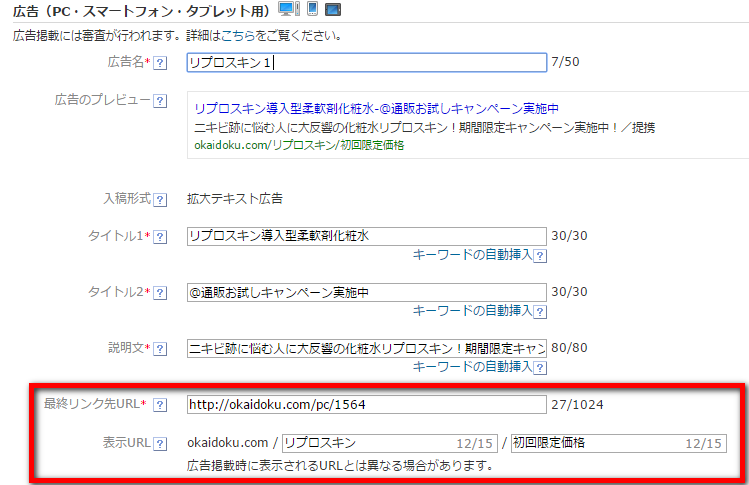The width and height of the screenshot is (749, 485).
Task: Open help icon beside タイトル2 label
Action: (x=160, y=292)
